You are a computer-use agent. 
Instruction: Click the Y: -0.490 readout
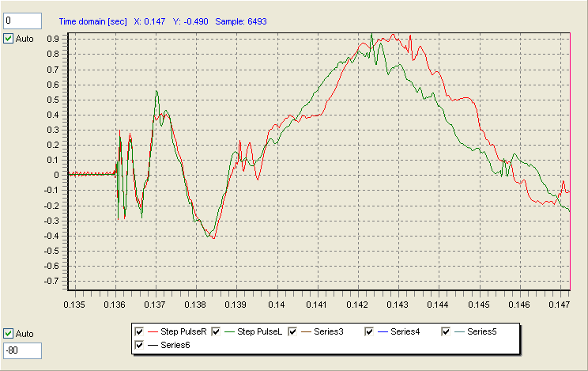[x=190, y=22]
